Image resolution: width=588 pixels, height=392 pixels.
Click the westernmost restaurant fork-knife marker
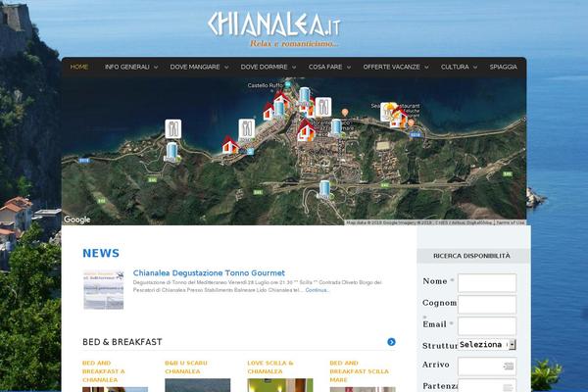(172, 129)
